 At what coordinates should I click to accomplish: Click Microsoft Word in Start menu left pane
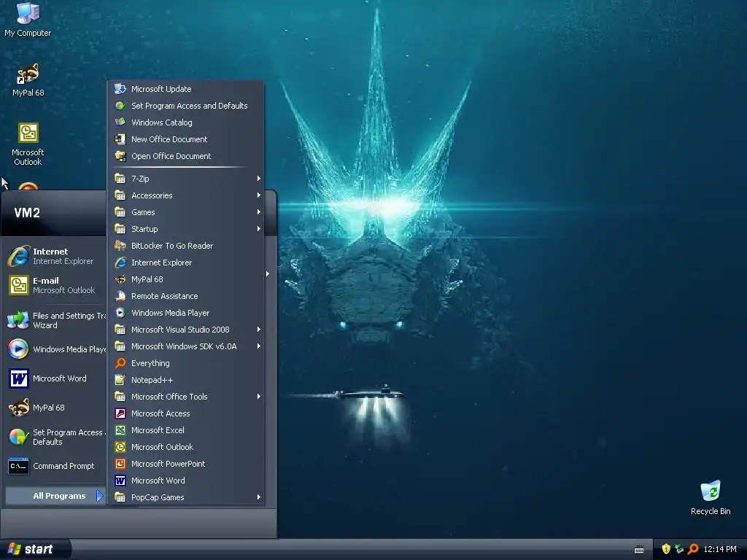[x=55, y=378]
